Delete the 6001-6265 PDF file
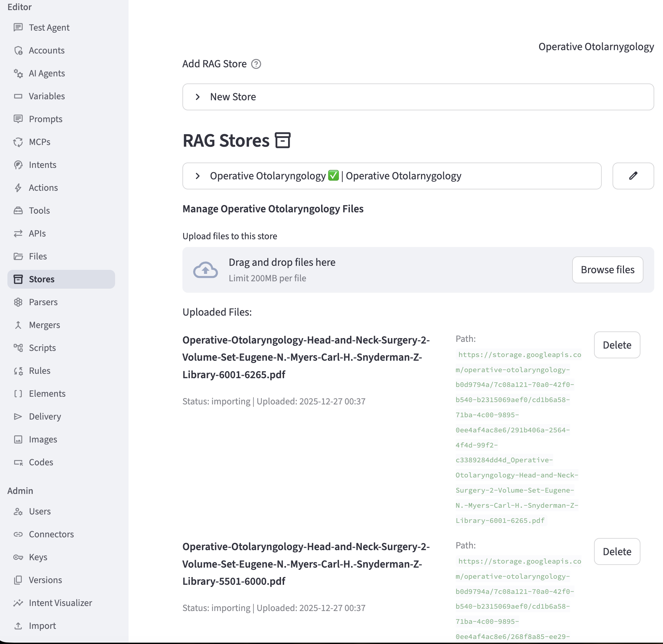 (617, 345)
